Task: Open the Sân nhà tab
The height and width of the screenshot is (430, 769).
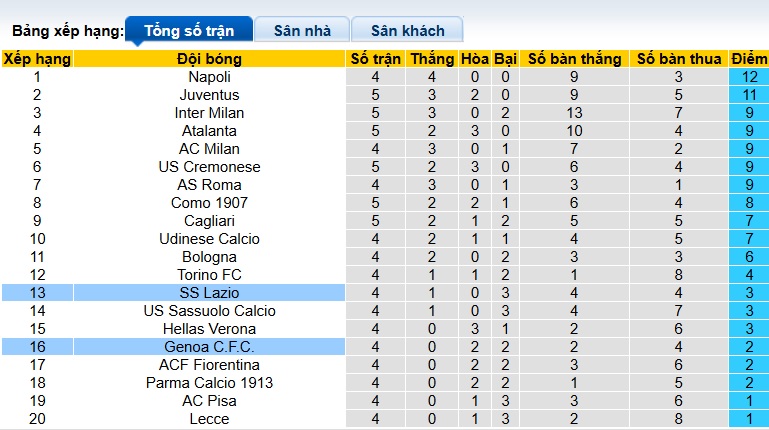Action: (304, 30)
